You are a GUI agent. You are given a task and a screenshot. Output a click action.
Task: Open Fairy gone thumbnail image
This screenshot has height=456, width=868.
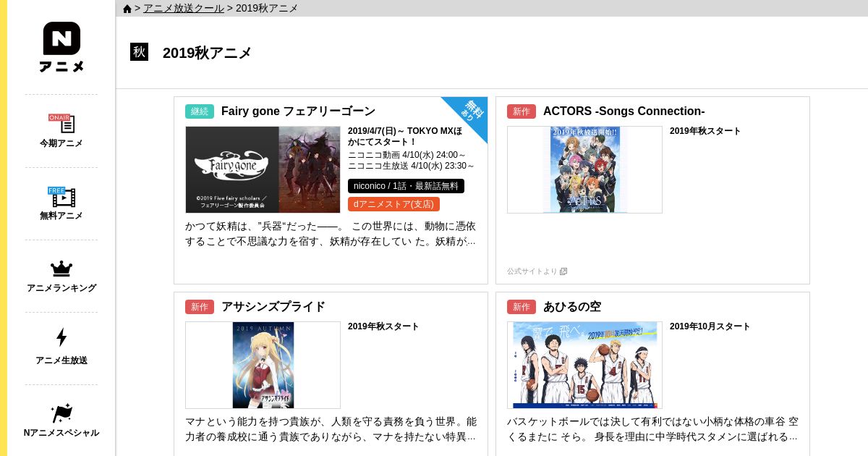click(263, 169)
